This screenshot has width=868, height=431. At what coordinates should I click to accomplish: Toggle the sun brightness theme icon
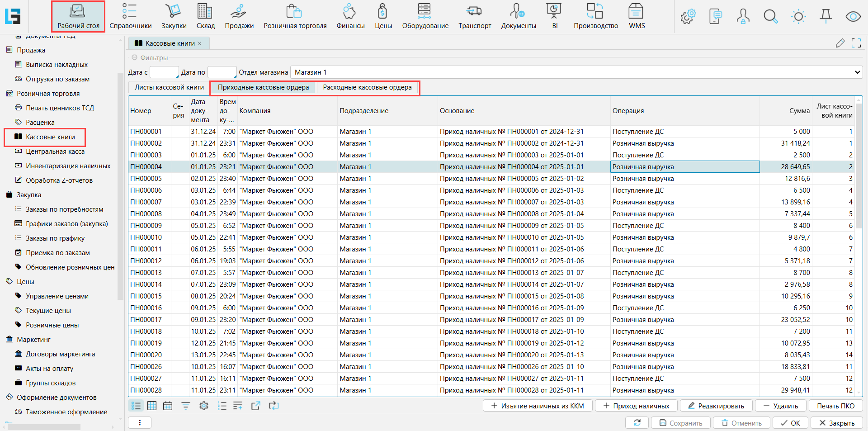(x=798, y=17)
